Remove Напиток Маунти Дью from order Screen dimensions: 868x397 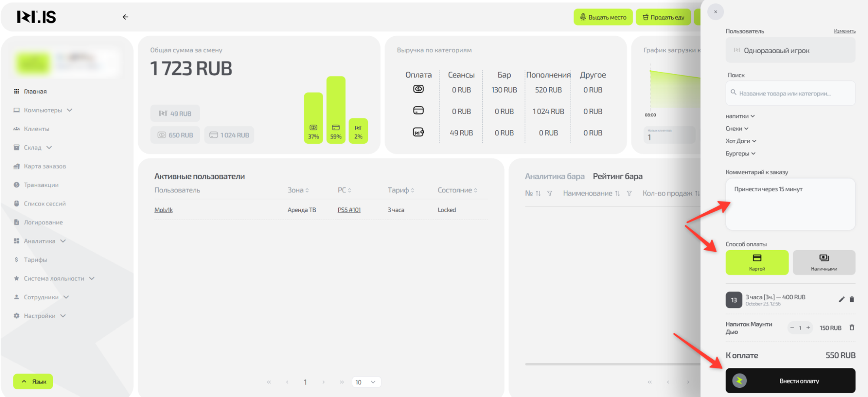851,328
